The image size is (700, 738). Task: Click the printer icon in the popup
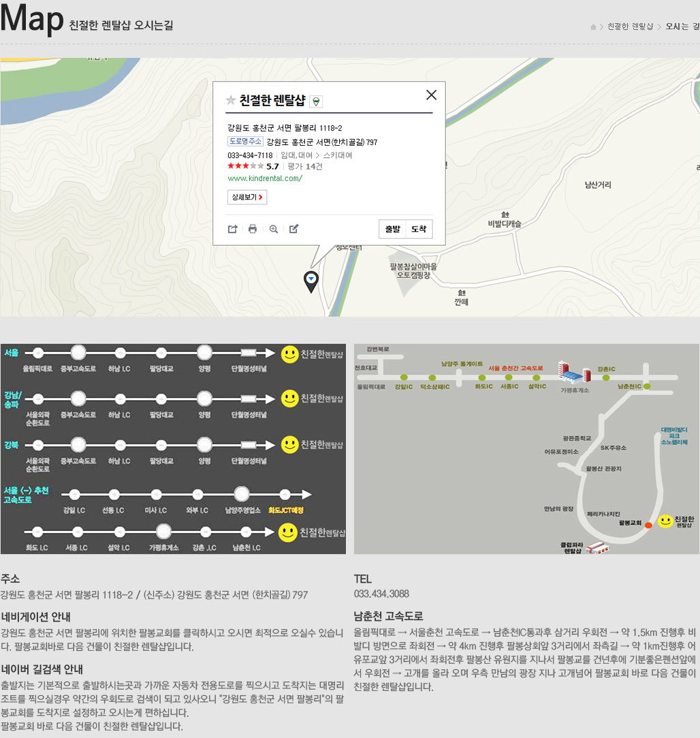click(x=253, y=229)
